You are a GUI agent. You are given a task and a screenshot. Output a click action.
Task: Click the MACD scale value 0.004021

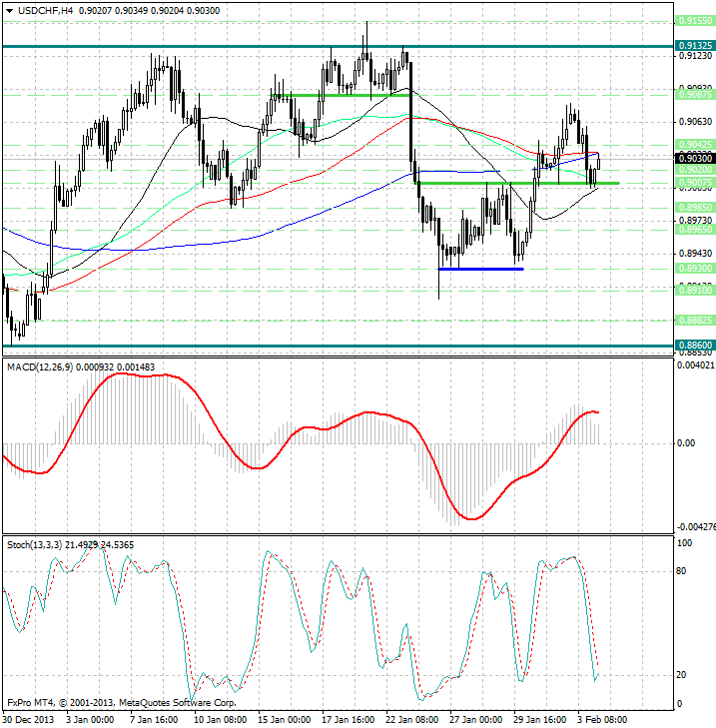click(x=696, y=365)
